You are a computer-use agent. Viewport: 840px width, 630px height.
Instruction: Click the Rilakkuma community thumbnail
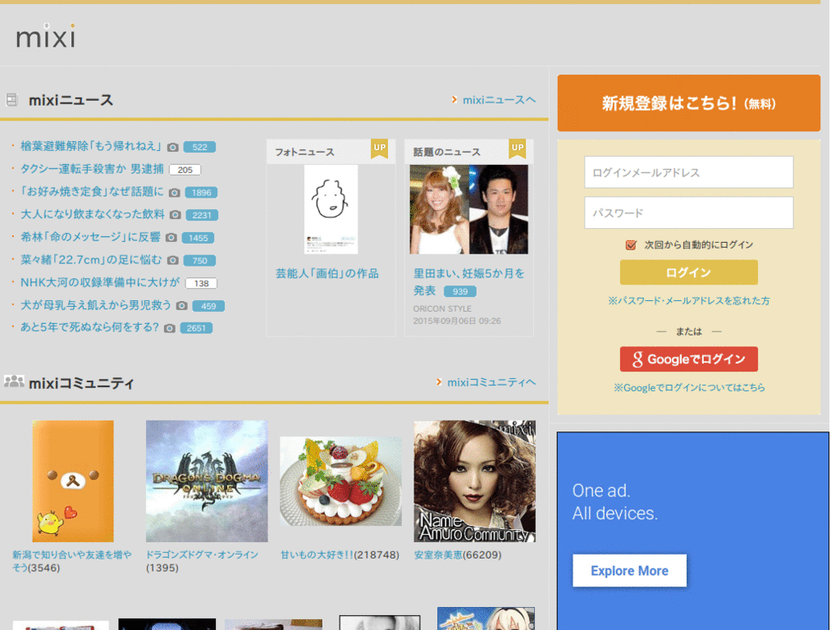pos(73,481)
